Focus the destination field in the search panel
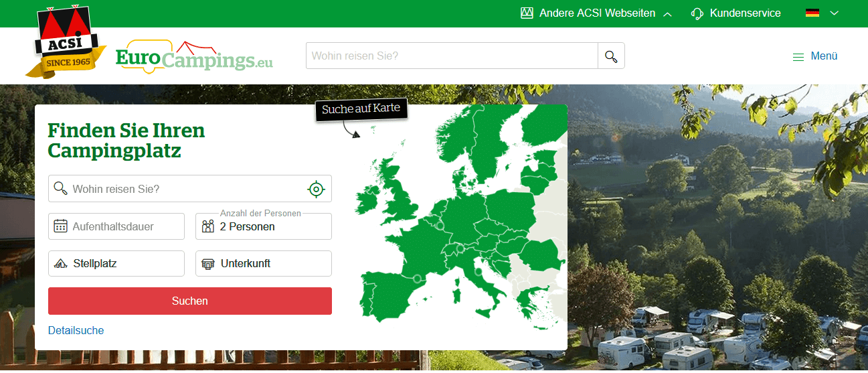The image size is (868, 373). coord(190,189)
